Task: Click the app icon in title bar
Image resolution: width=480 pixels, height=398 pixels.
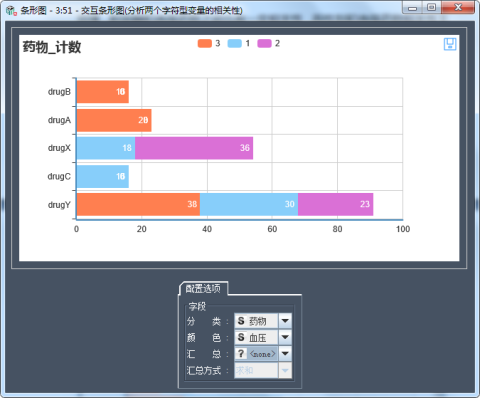Action: (x=11, y=10)
